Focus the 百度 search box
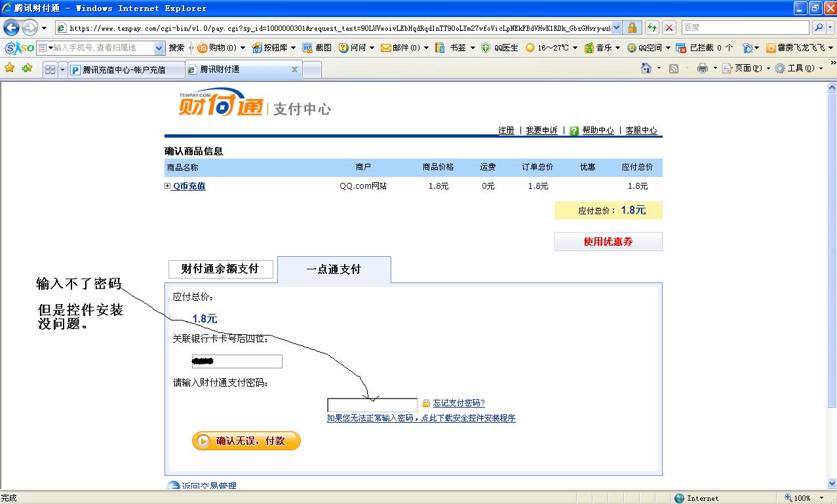837x504 pixels. coord(745,28)
